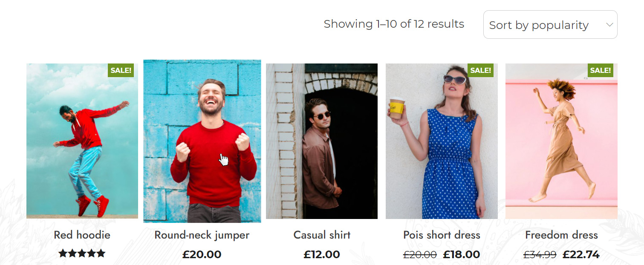Open the Round-neck jumper product image
The image size is (644, 265).
pyautogui.click(x=202, y=141)
